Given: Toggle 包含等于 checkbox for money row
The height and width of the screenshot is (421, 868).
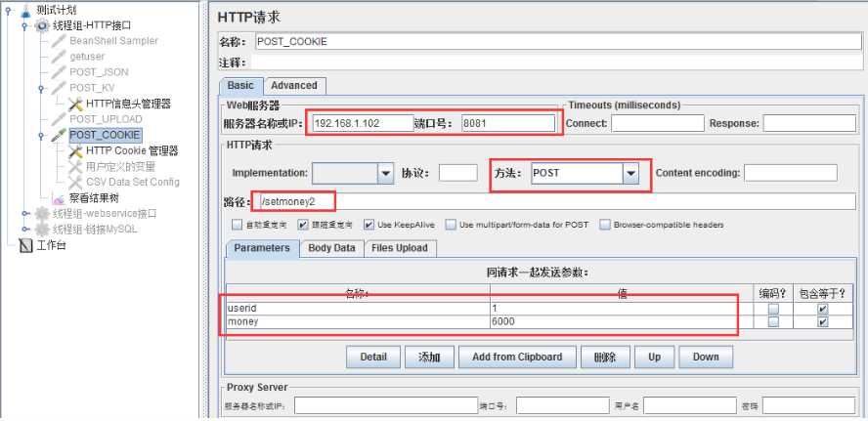Looking at the screenshot, I should [x=823, y=321].
